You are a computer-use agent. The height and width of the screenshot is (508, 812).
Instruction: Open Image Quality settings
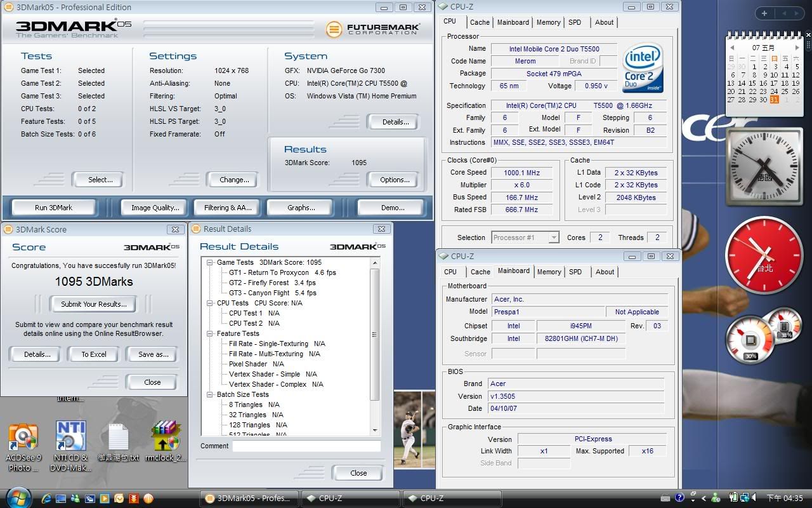(x=155, y=208)
